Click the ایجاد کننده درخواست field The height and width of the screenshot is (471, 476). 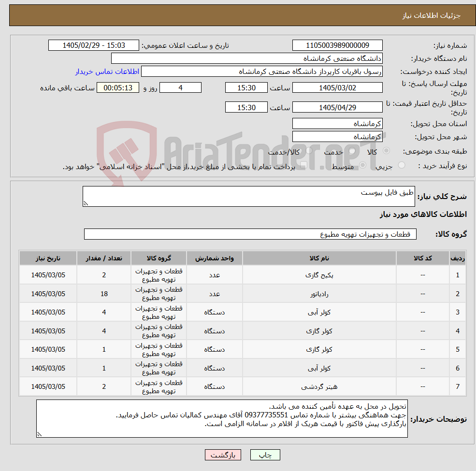tap(261, 71)
